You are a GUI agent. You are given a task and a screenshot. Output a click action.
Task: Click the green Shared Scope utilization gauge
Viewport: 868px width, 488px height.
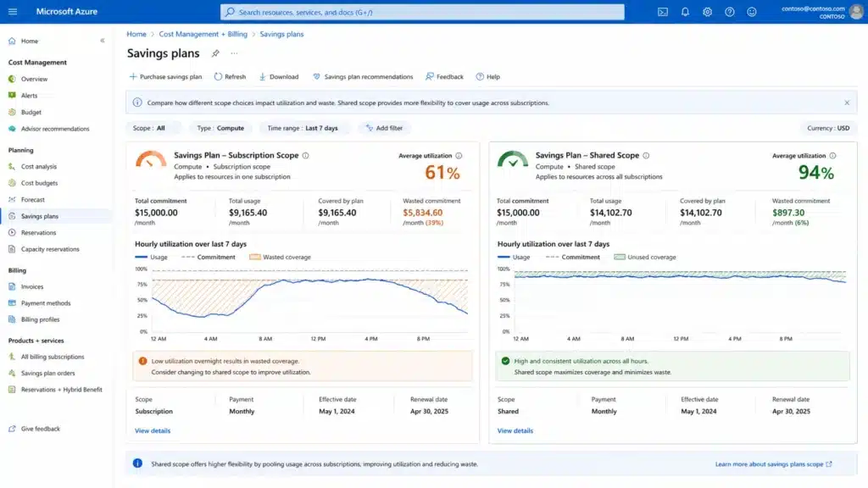coord(513,159)
